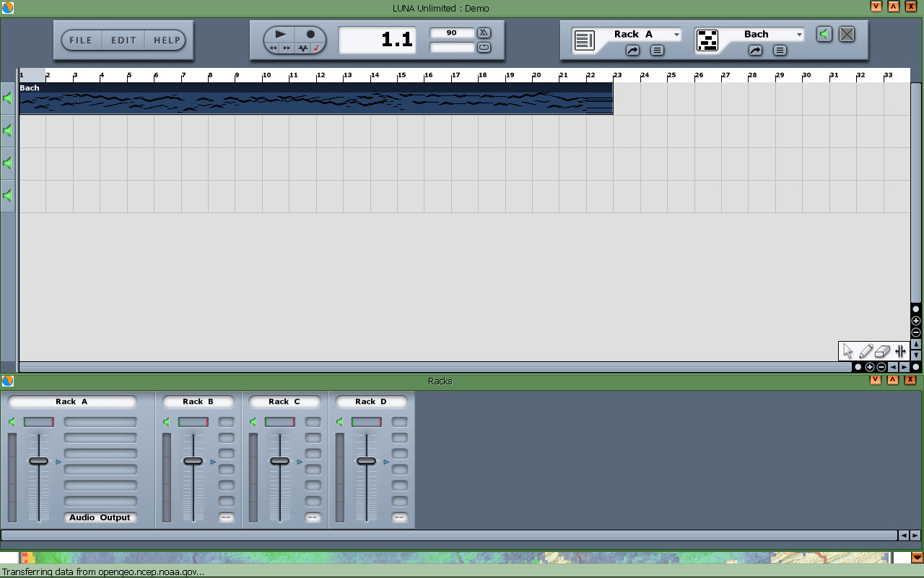Toggle the Rack B speaker mute
The image size is (924, 578).
167,422
